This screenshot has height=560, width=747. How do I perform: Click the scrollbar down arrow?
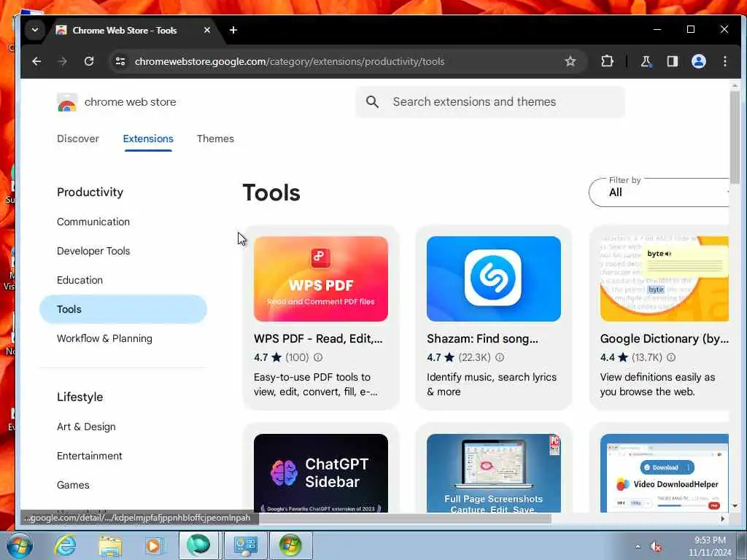click(735, 506)
